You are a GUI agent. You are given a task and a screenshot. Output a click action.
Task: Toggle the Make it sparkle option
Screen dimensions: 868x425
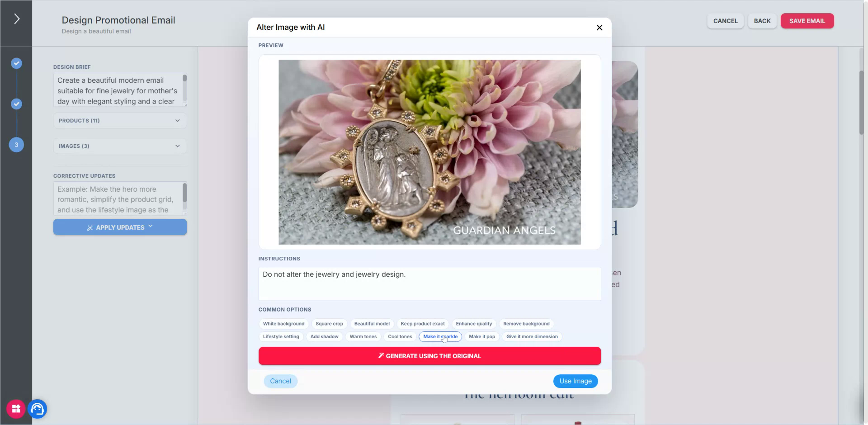tap(440, 336)
